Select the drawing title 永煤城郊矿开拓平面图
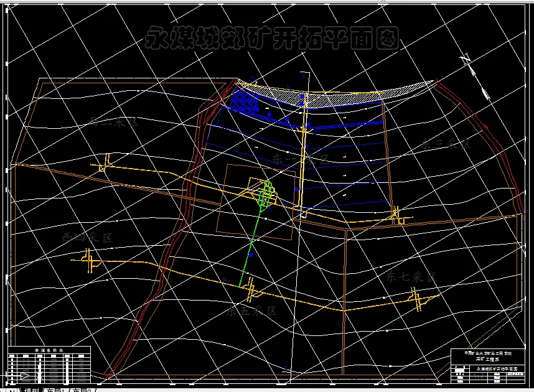 (272, 38)
